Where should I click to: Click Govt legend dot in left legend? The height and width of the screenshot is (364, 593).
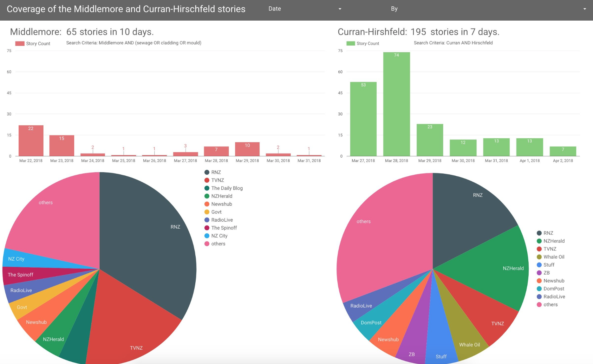tap(207, 212)
